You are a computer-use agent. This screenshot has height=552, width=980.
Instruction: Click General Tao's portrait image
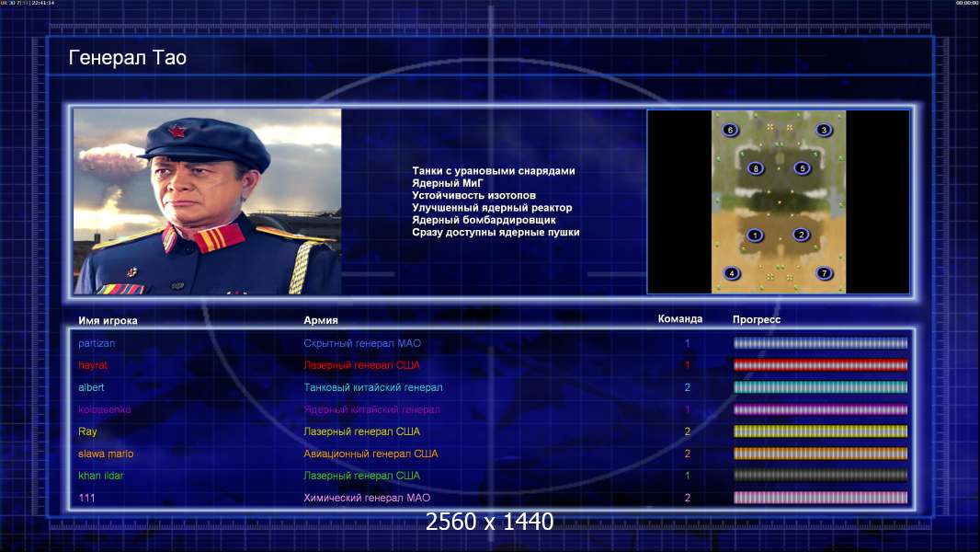(x=208, y=201)
